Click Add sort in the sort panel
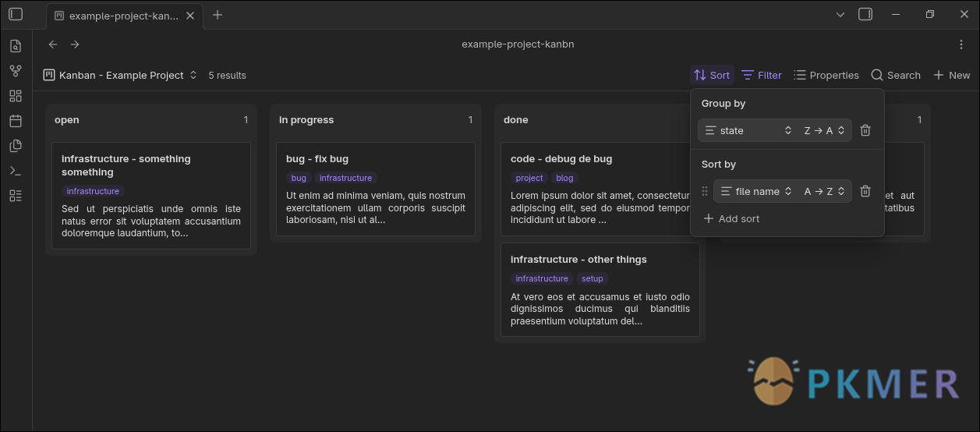 click(731, 218)
